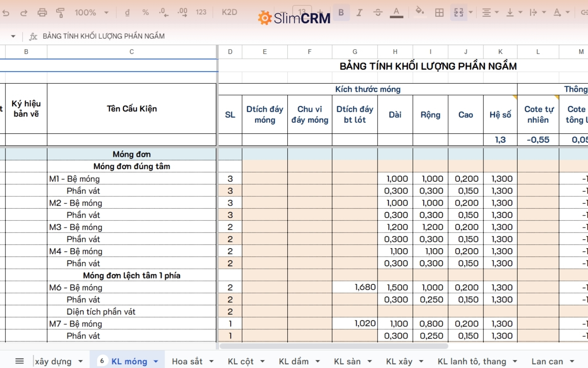Select the 1,680 value cell
The height and width of the screenshot is (368, 588).
[355, 287]
